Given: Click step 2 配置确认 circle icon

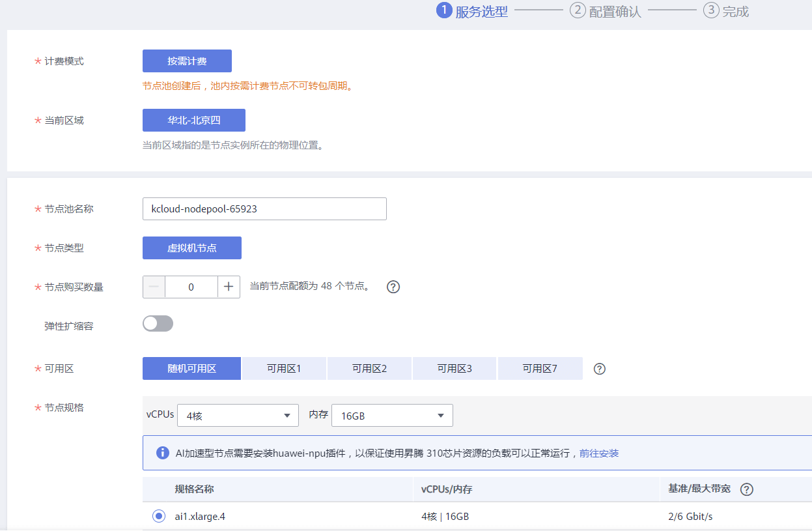Looking at the screenshot, I should point(578,10).
